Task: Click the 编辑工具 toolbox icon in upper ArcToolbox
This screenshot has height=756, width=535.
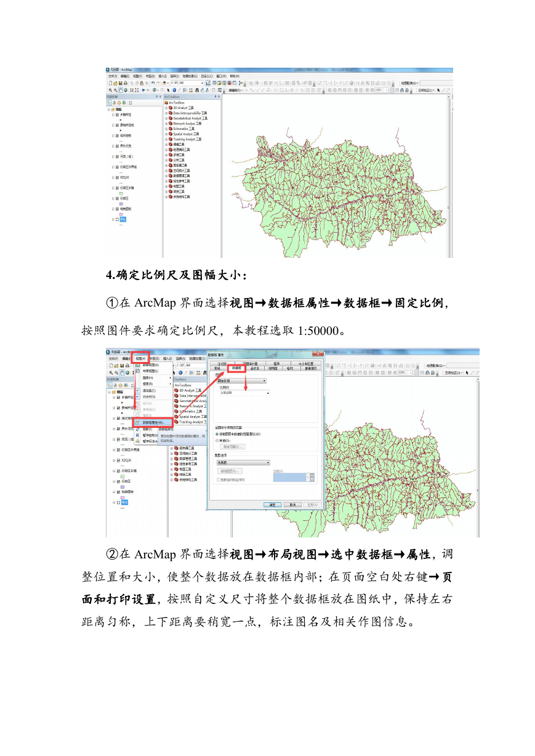Action: pos(171,144)
